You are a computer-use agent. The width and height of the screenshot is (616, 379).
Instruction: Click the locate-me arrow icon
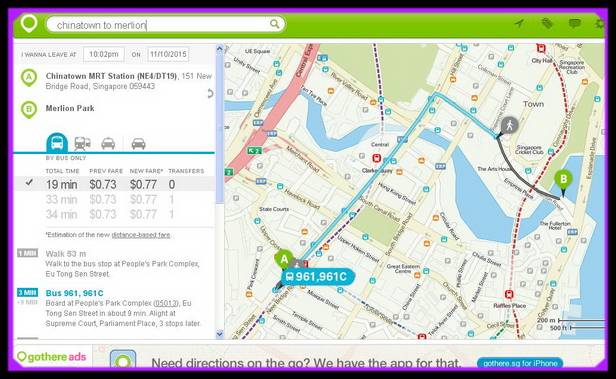click(x=519, y=24)
